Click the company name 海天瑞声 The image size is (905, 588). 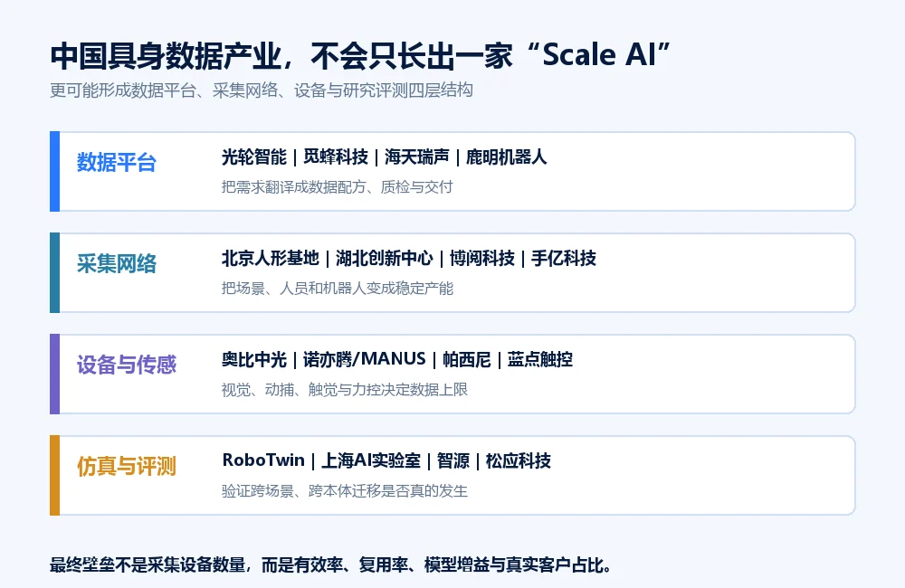416,157
